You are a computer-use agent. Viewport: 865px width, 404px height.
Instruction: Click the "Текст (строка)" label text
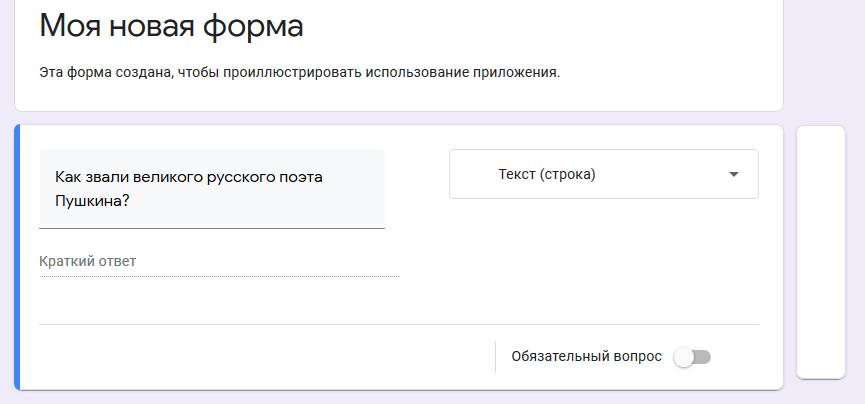pyautogui.click(x=546, y=174)
